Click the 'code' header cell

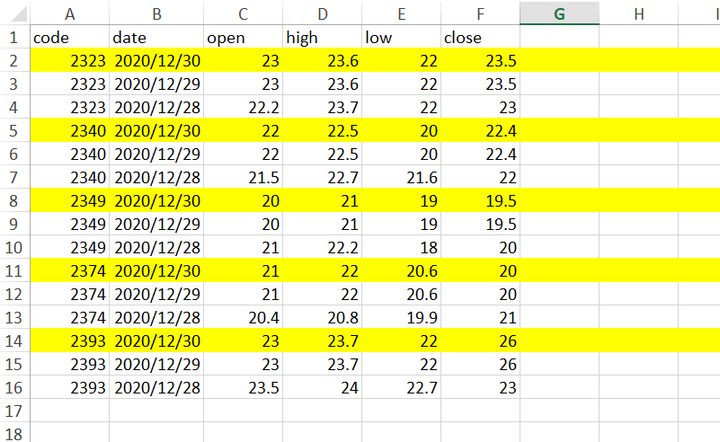point(70,37)
